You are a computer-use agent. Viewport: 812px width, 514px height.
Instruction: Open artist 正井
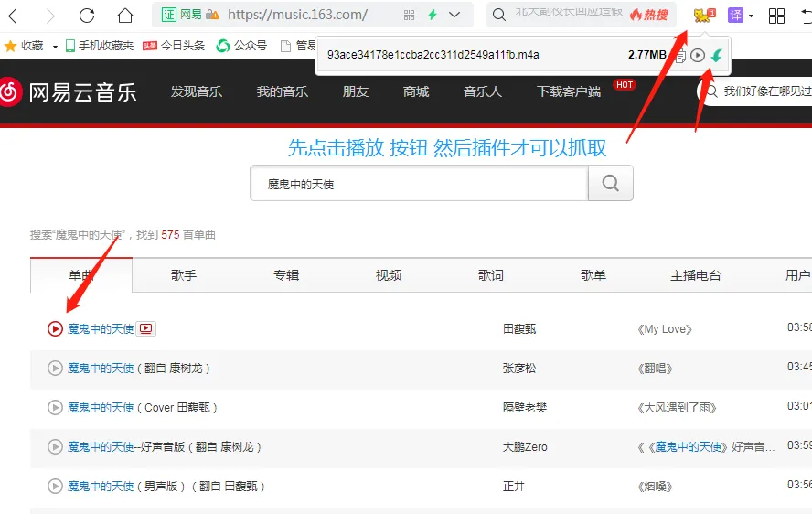(514, 486)
